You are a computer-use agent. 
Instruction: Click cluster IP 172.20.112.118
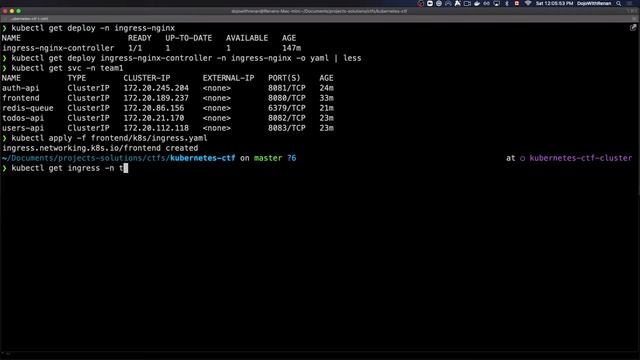(156, 128)
